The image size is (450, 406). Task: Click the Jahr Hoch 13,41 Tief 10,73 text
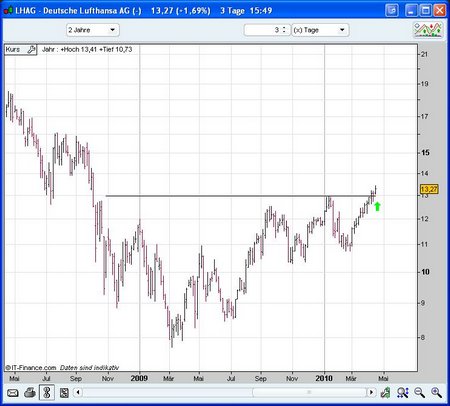tap(87, 50)
